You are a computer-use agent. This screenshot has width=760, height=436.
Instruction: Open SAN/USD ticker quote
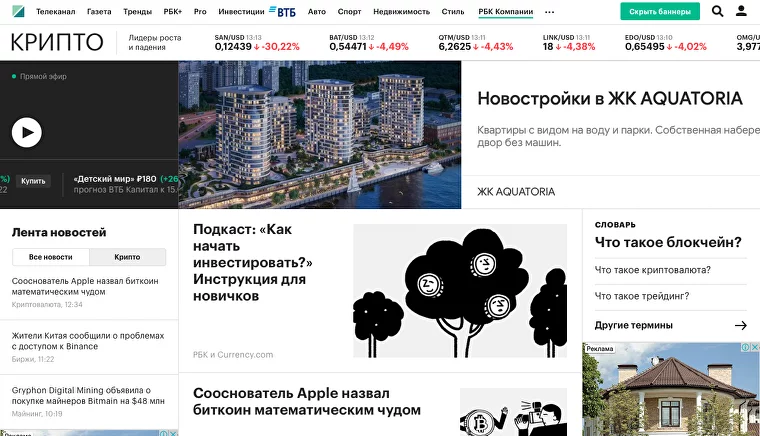(x=257, y=43)
